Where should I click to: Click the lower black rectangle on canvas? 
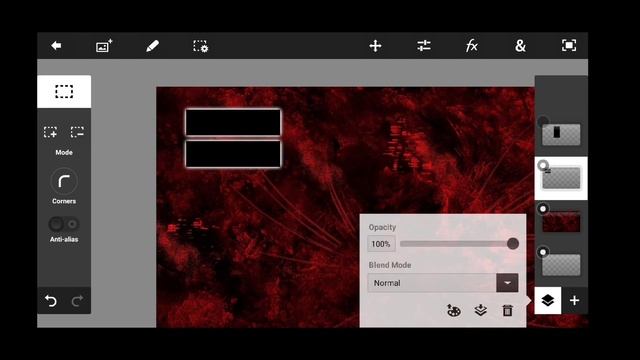[x=233, y=154]
